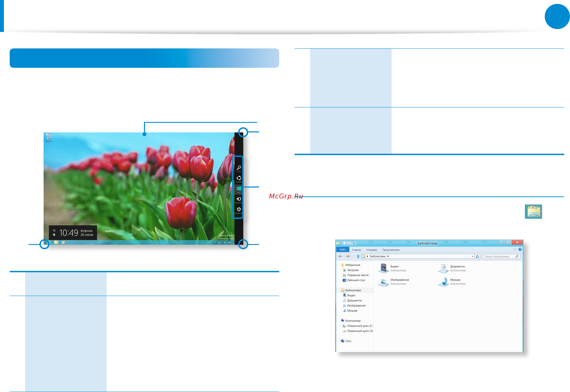The image size is (570, 392).
Task: Click the Search charm (Поиск)
Action: click(239, 168)
